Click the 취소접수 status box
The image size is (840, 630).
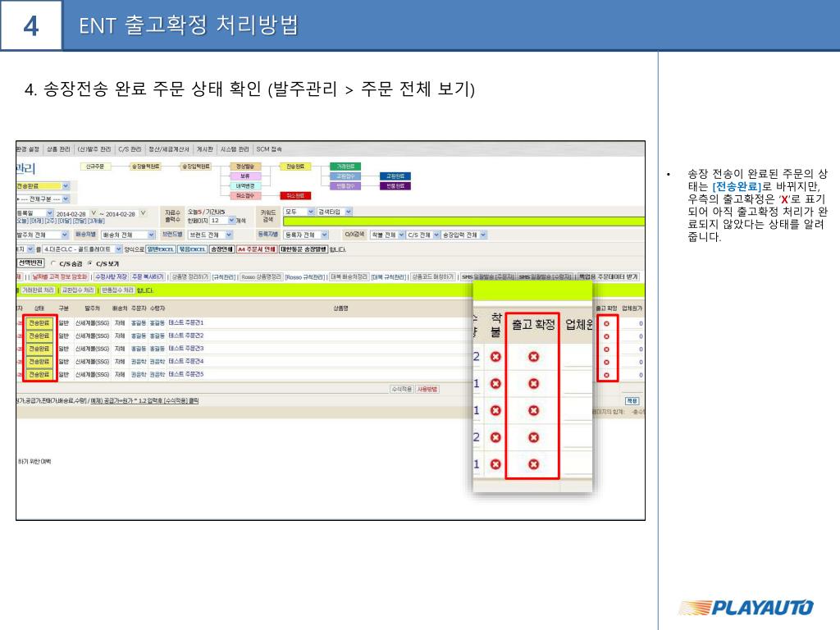point(244,195)
